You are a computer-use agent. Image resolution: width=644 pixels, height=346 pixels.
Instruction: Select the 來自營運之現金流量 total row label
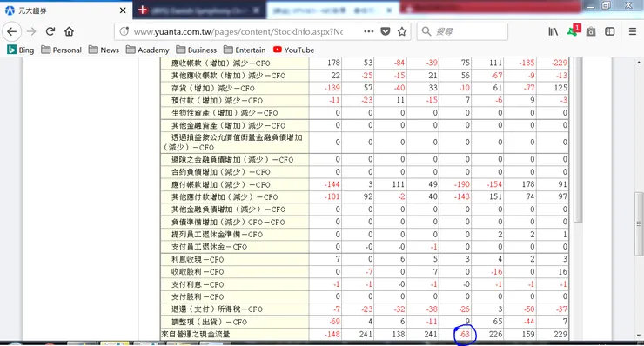(195, 335)
